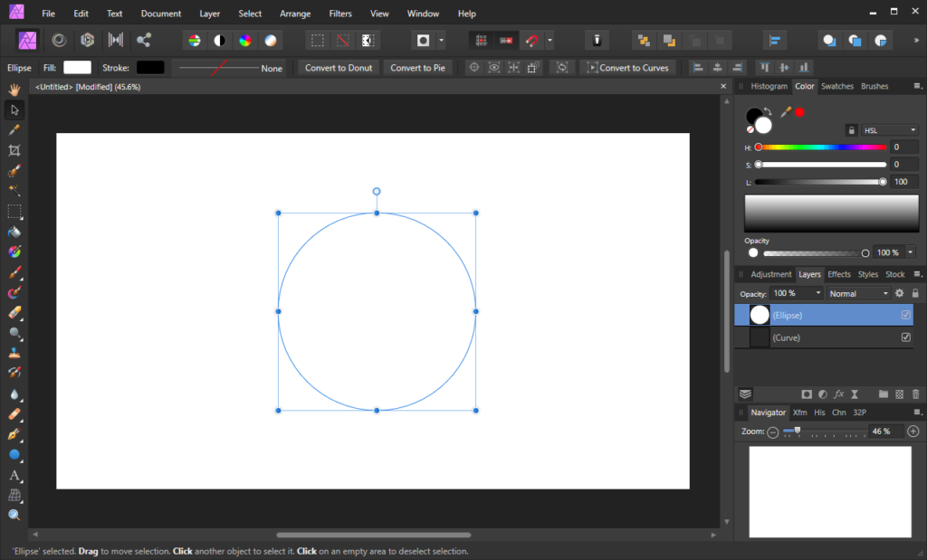Image resolution: width=927 pixels, height=560 pixels.
Task: Click the lock icon near blend mode
Action: [x=915, y=292]
